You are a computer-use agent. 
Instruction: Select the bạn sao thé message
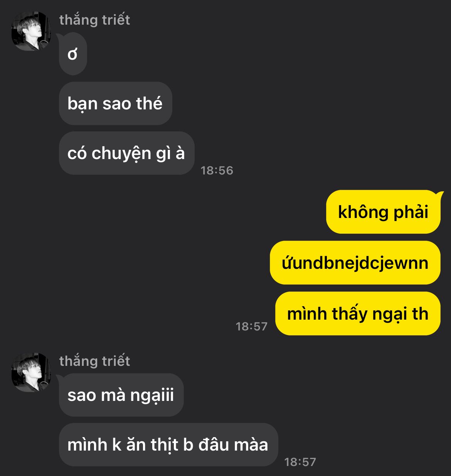(115, 103)
